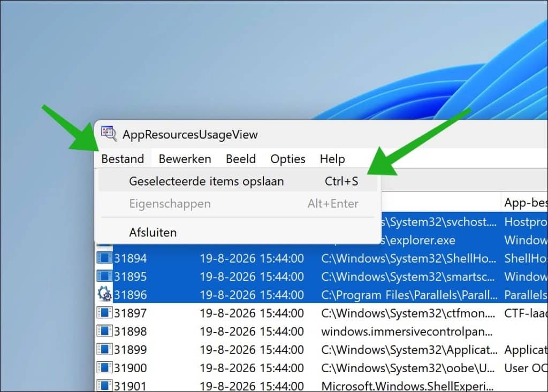
Task: Select record ID 31895
Action: [131, 276]
